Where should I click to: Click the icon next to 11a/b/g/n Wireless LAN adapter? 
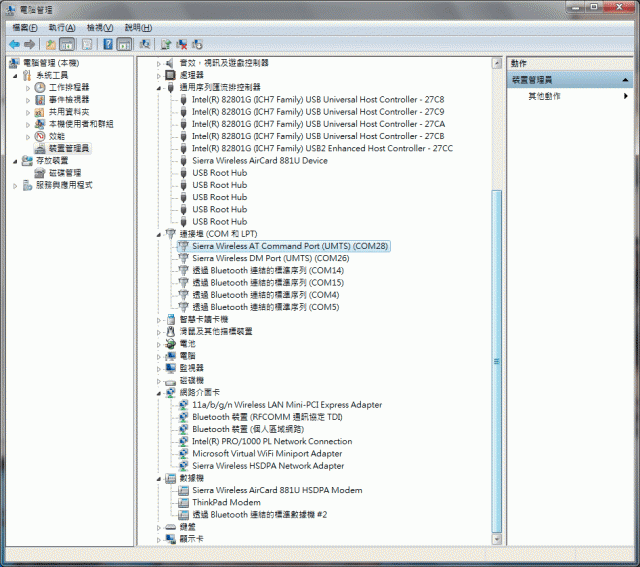coord(184,405)
